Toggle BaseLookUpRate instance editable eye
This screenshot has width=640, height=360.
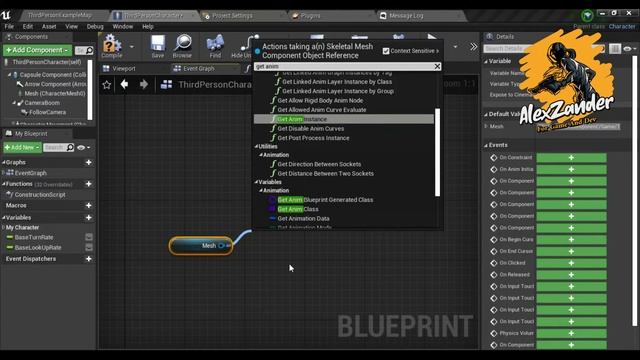pos(89,247)
